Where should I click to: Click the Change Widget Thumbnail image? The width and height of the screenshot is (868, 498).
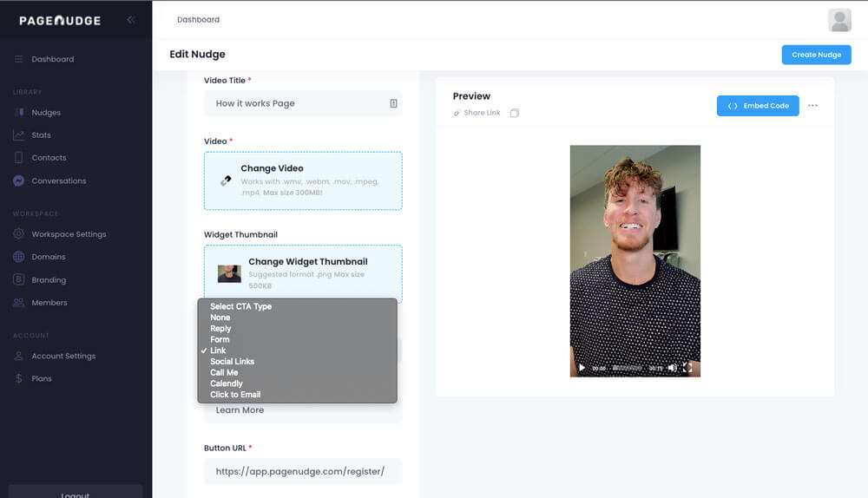[229, 273]
